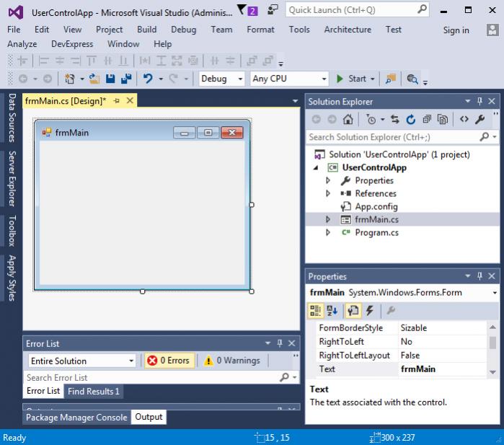The image size is (504, 445).
Task: Click the Search Solution Explorer field
Action: (402, 137)
